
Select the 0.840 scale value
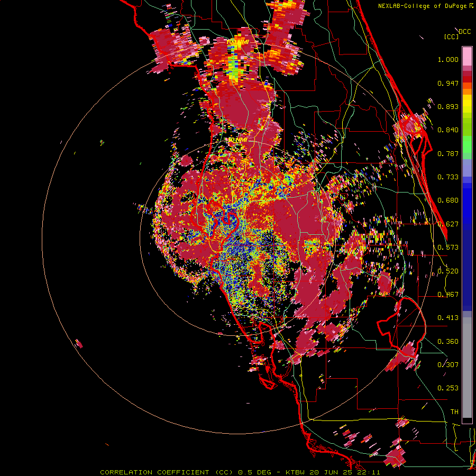[448, 130]
